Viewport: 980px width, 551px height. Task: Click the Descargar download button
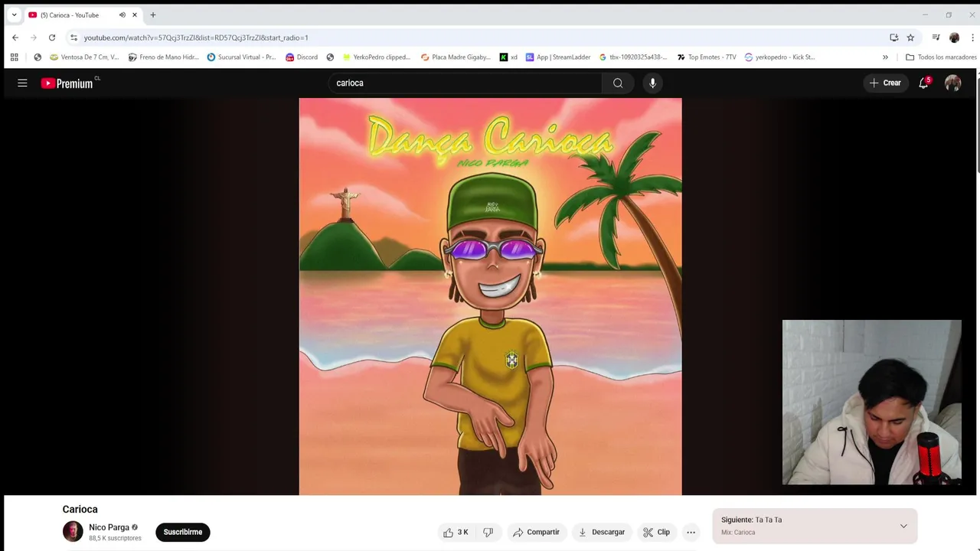tap(601, 532)
